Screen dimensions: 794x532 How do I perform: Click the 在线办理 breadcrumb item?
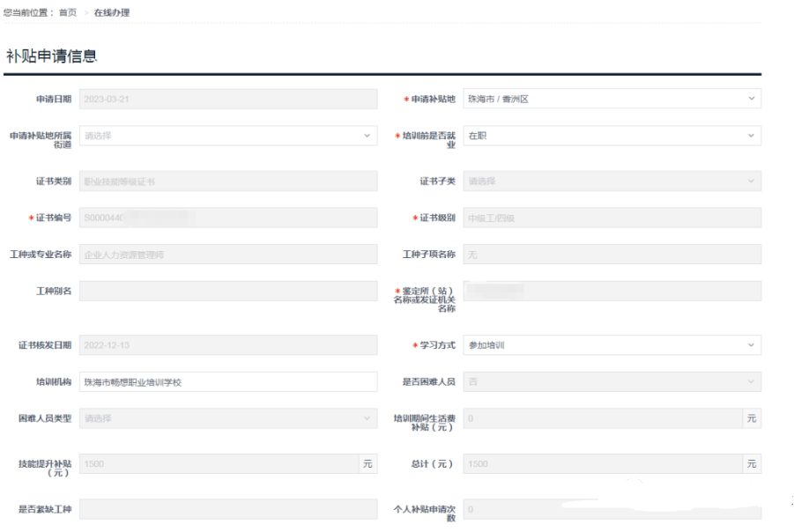click(x=114, y=13)
